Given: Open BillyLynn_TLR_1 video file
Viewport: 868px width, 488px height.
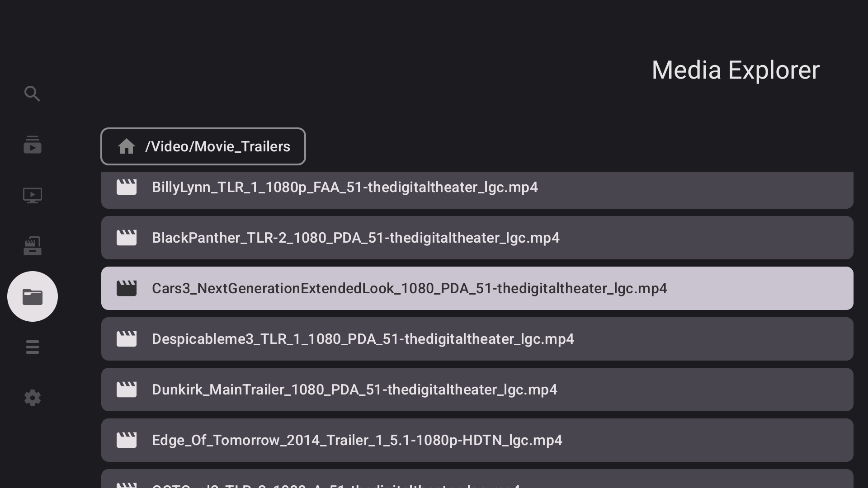Looking at the screenshot, I should [477, 190].
